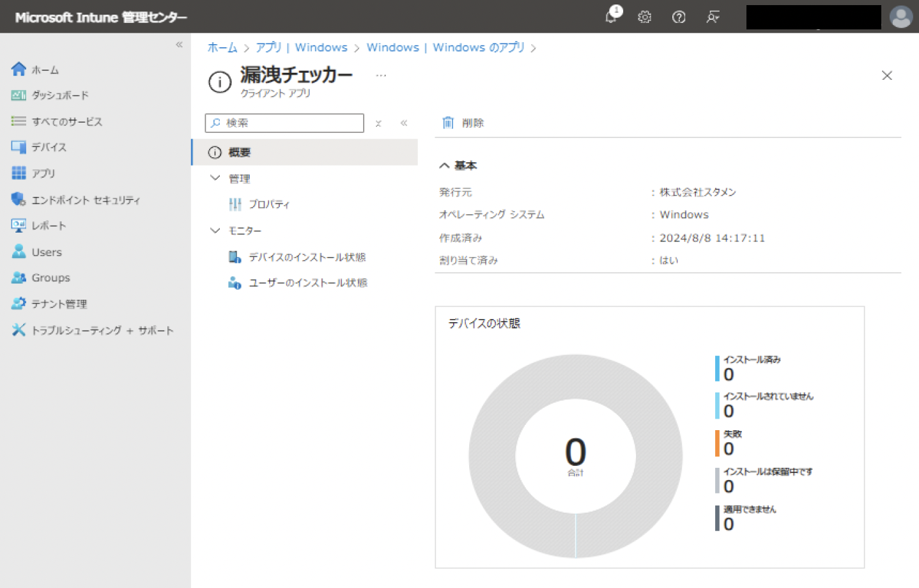Click the デバイスのインストール状態 icon

235,257
